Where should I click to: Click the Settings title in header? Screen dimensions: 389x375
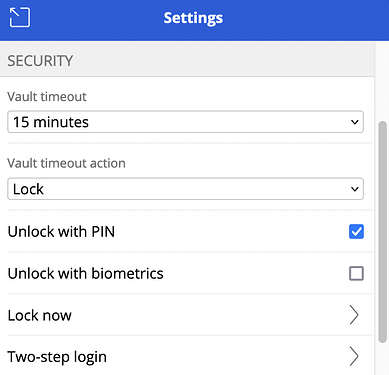[x=193, y=18]
